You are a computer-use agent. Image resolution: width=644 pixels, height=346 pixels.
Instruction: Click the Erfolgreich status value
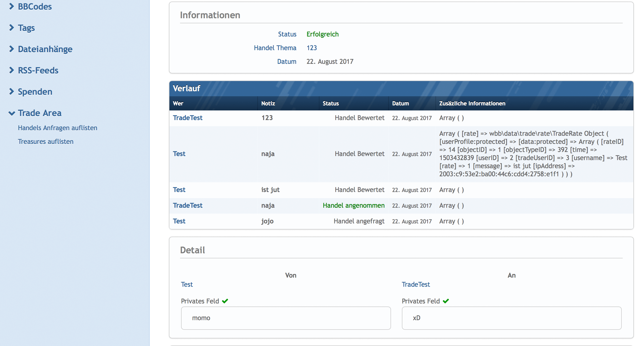click(323, 34)
